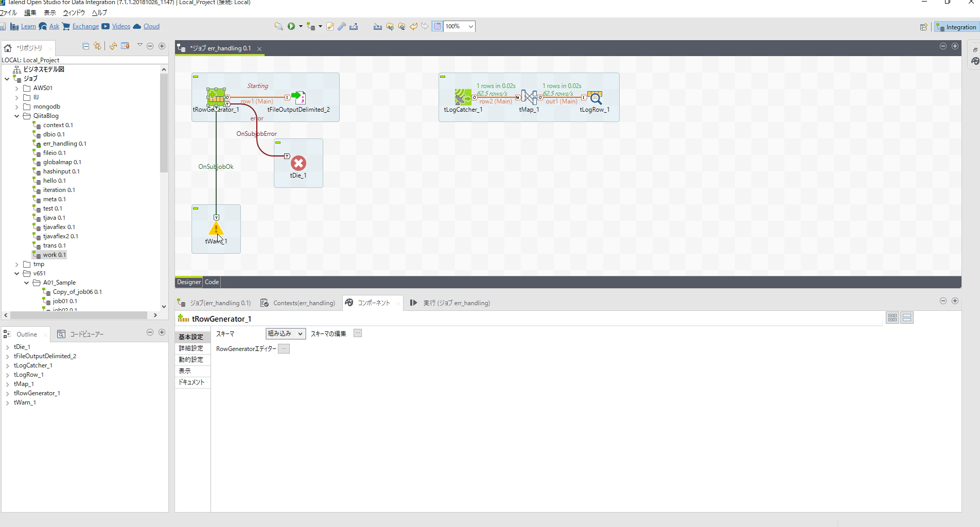The image size is (980, 527).
Task: Open the 100% zoom dropdown
Action: [470, 26]
